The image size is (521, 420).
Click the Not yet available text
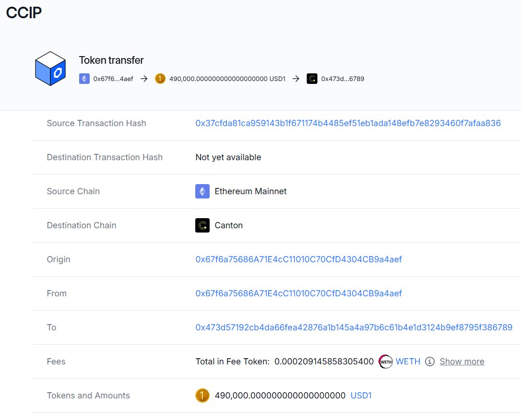[x=228, y=157]
